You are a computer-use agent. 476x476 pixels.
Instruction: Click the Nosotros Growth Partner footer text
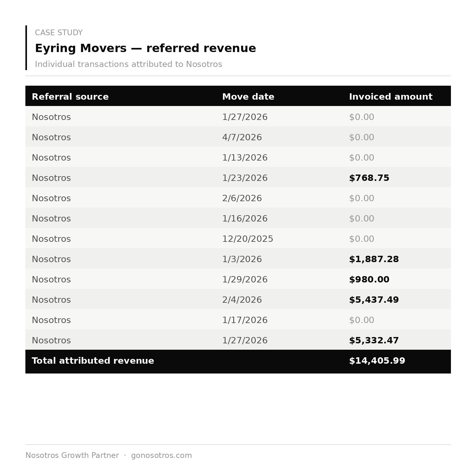point(72,455)
